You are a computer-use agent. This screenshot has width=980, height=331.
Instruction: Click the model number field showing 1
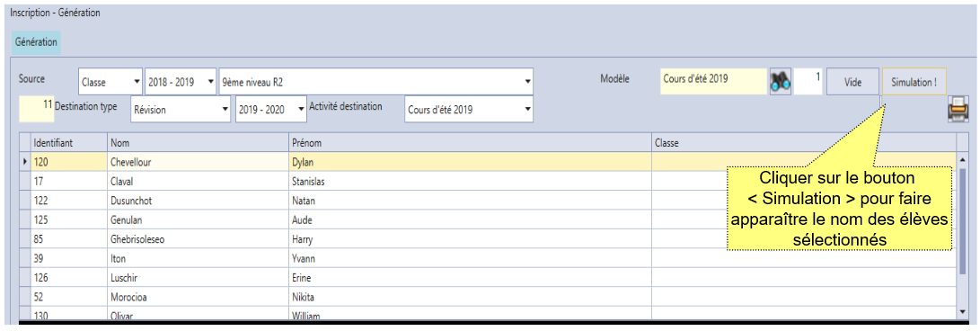pyautogui.click(x=808, y=81)
